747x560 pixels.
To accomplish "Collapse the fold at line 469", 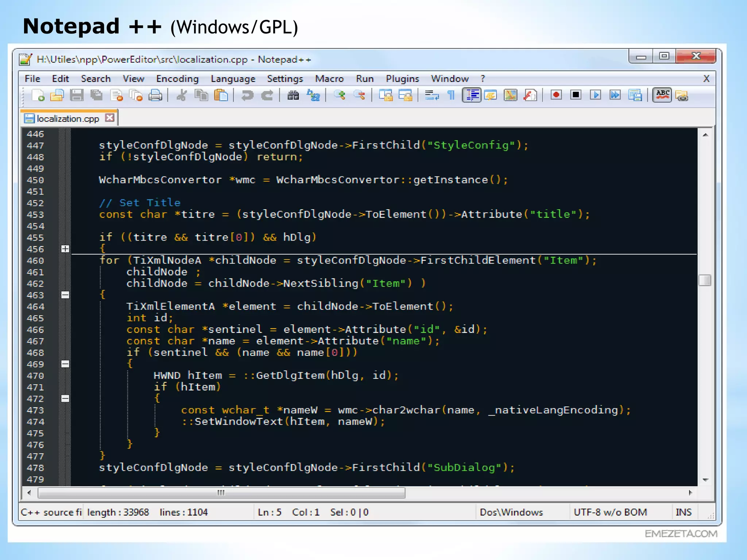I will [65, 364].
